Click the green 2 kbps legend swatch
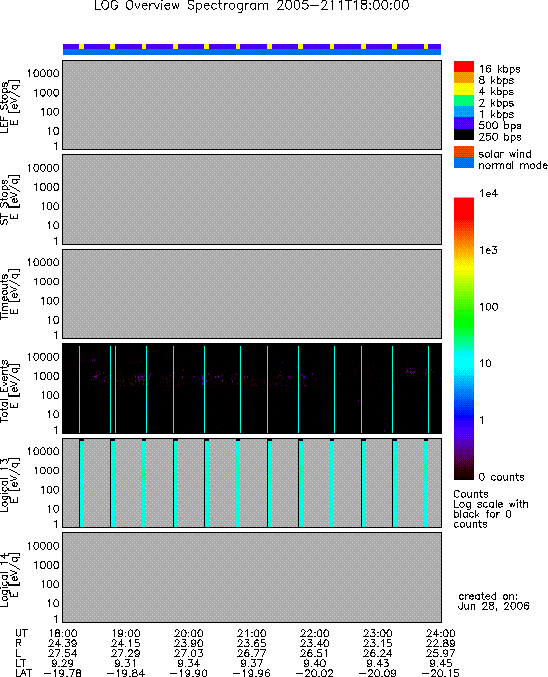Viewport: 548px width, 677px height. pyautogui.click(x=464, y=100)
